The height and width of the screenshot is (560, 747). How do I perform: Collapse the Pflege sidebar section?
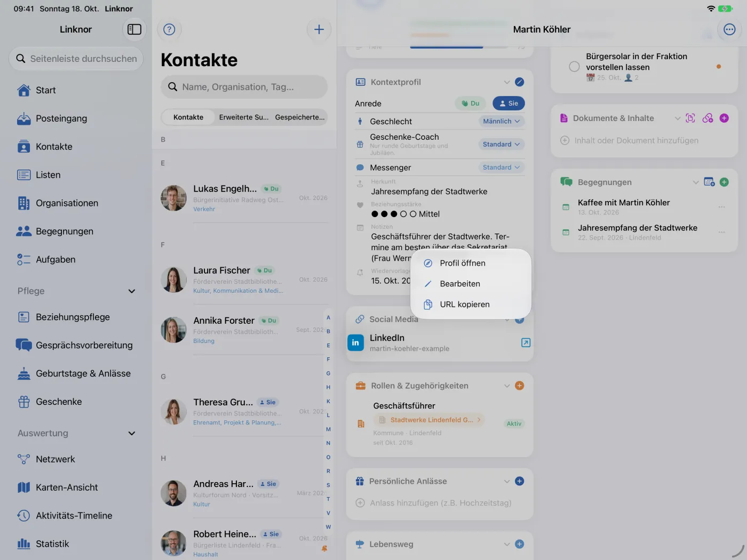pyautogui.click(x=132, y=291)
